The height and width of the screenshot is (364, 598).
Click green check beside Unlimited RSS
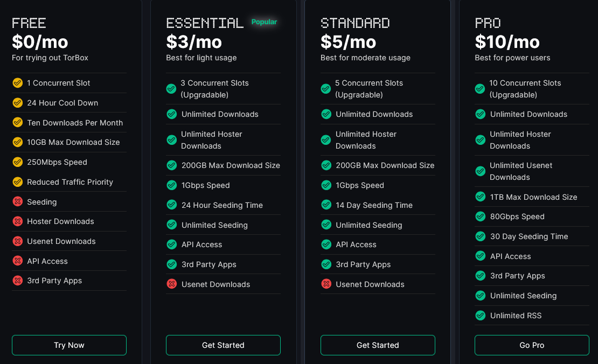click(481, 316)
